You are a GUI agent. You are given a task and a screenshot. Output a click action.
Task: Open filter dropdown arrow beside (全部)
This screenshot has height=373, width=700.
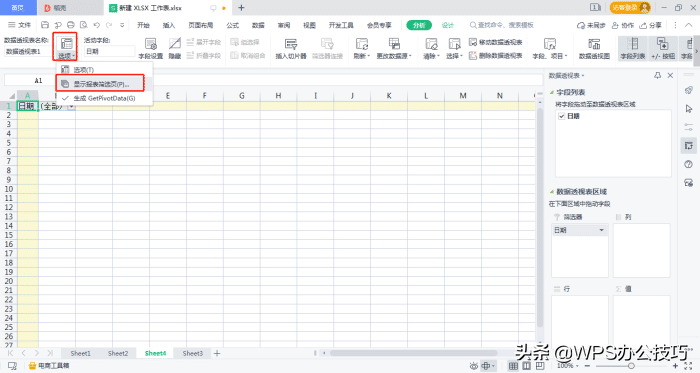tap(71, 107)
